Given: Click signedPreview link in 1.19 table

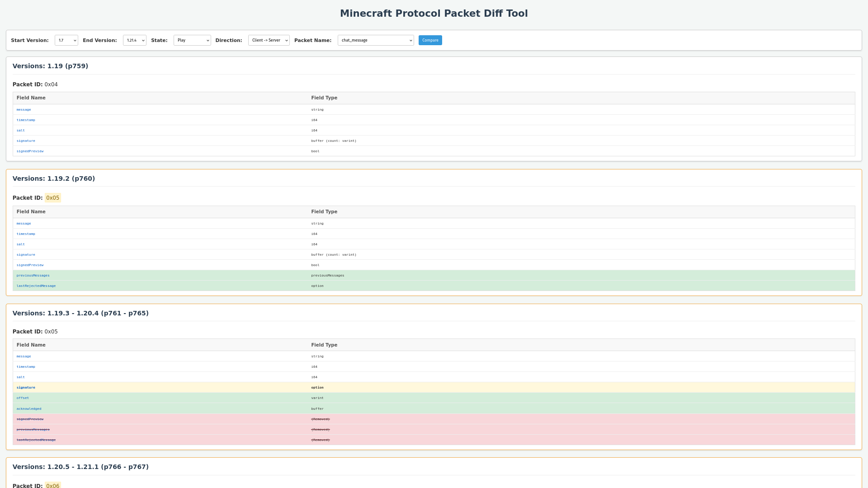Looking at the screenshot, I should 30,151.
